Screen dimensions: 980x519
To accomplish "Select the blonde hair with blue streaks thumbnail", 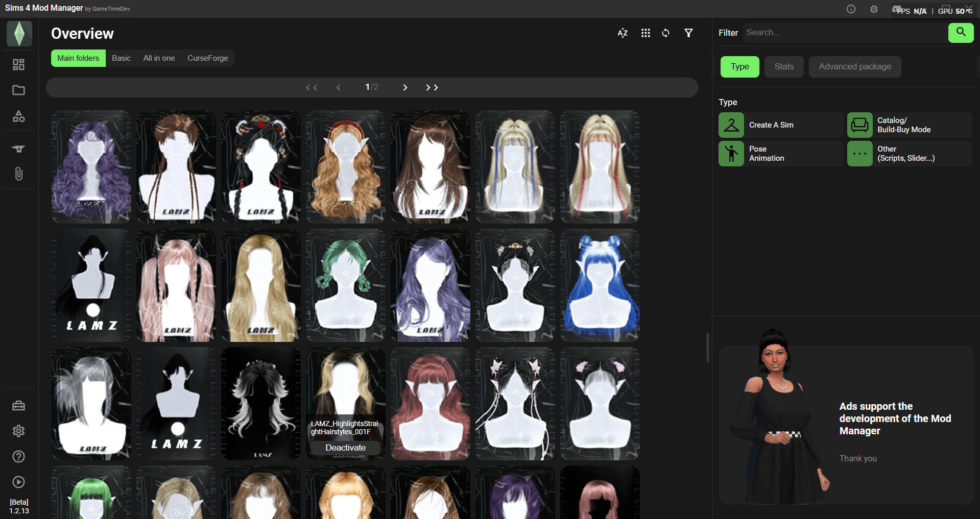I will [x=515, y=167].
